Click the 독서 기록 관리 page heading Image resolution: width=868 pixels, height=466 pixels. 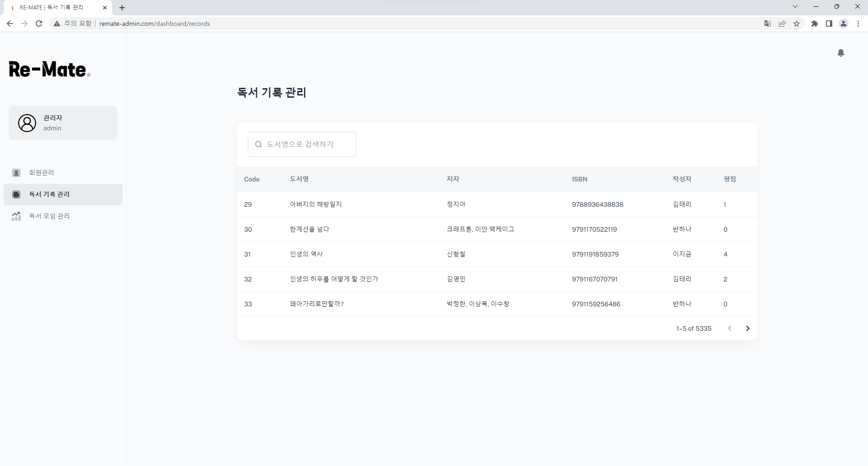272,92
